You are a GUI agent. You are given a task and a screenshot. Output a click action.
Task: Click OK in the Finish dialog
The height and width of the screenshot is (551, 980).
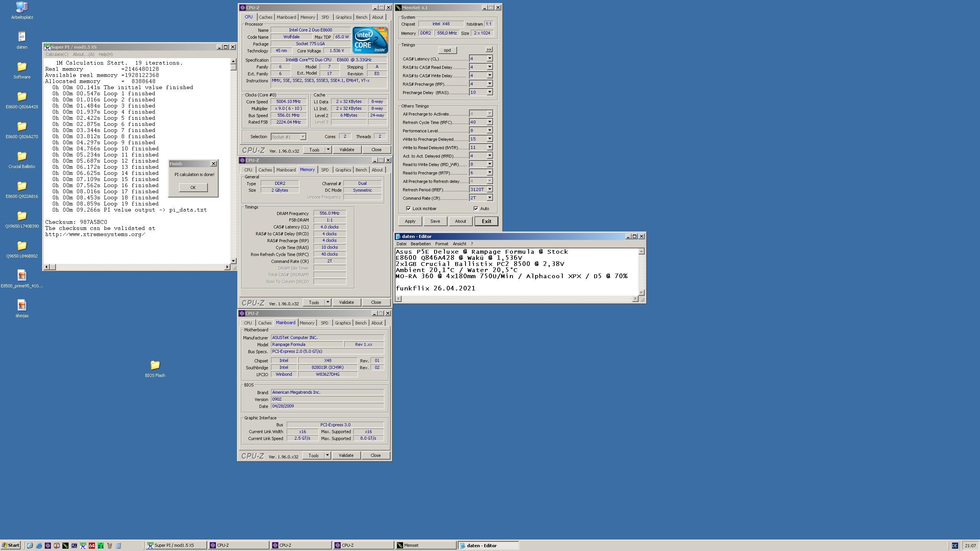(x=193, y=187)
